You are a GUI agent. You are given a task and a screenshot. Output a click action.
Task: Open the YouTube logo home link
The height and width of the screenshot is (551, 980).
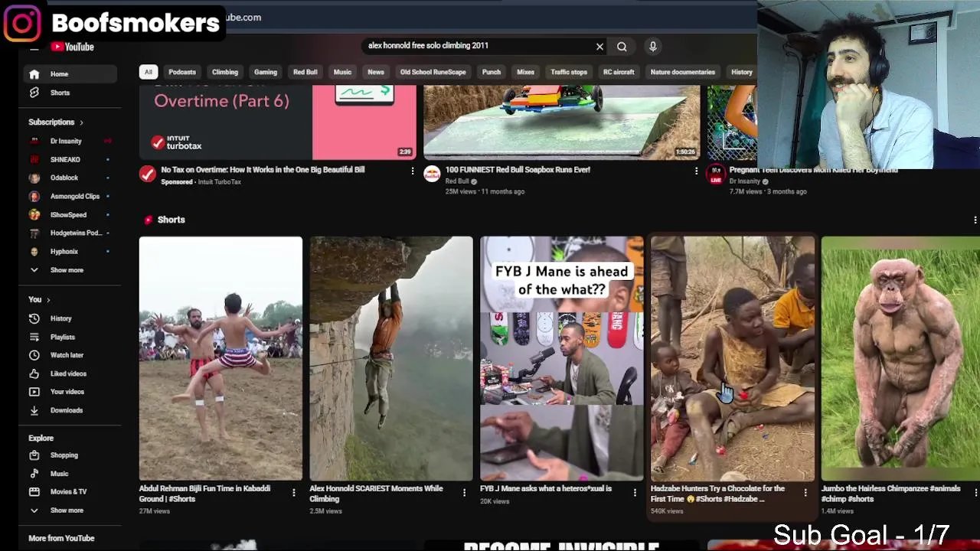tap(73, 47)
